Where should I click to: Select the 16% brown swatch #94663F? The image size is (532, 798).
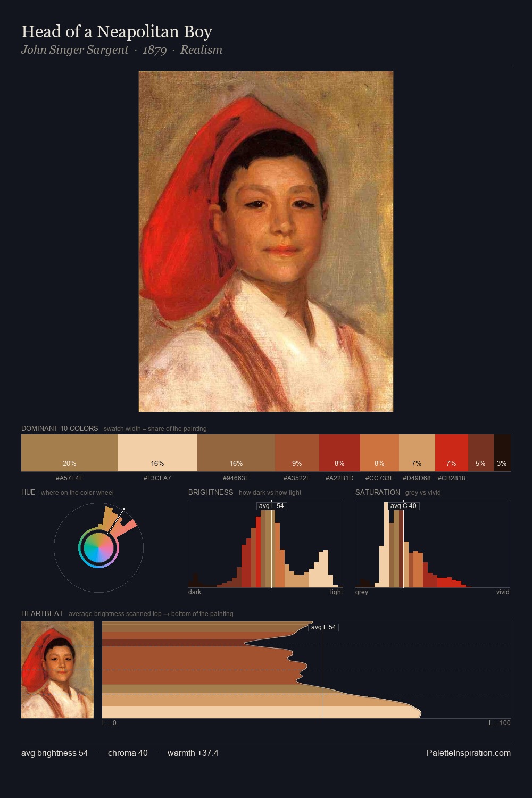(236, 453)
